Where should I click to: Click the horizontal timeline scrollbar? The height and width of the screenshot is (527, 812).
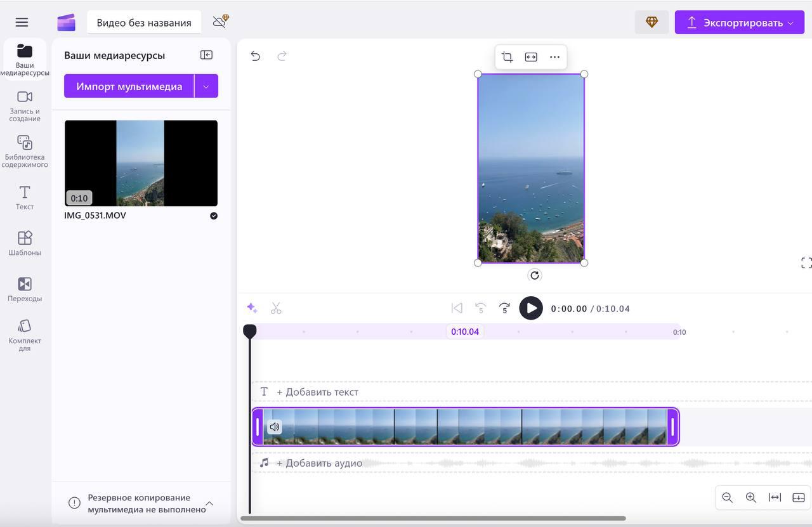(x=433, y=518)
